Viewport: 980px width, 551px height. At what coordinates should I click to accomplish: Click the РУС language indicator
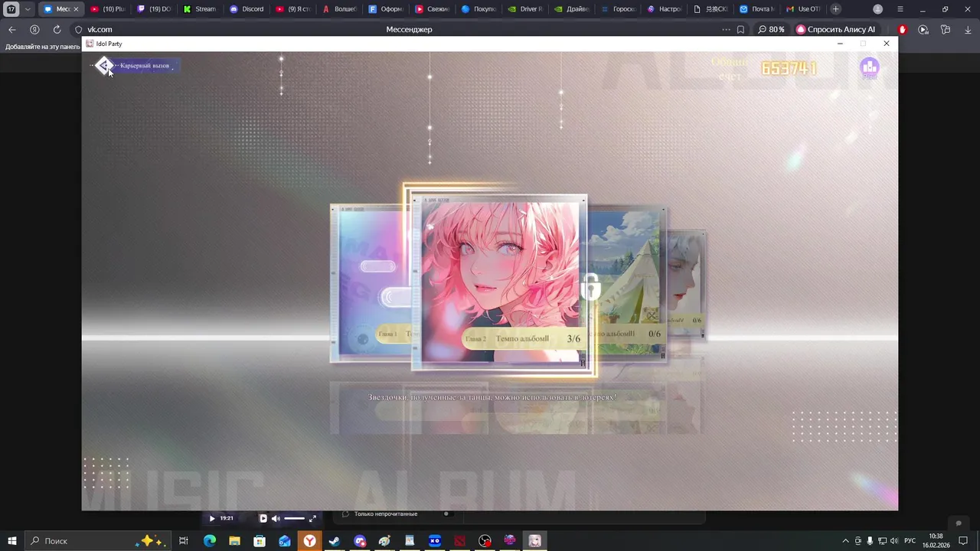[x=910, y=541]
